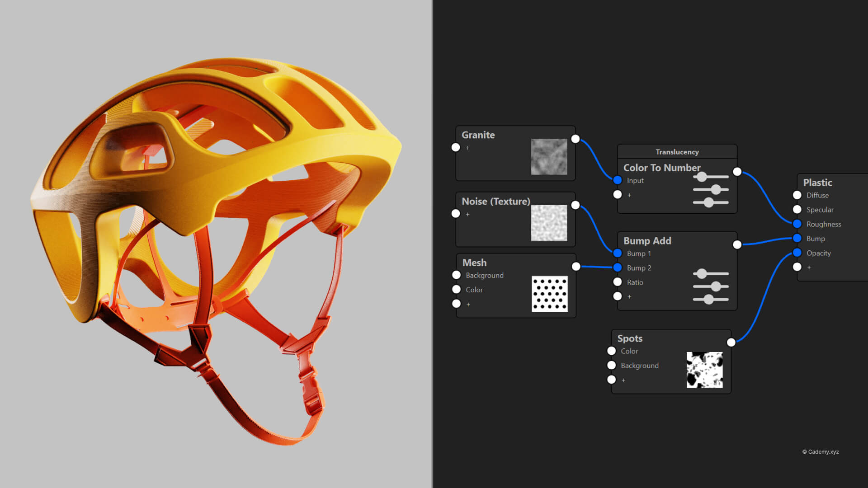The image size is (868, 488).
Task: Click the Mesh node add-input socket
Action: coord(456,304)
